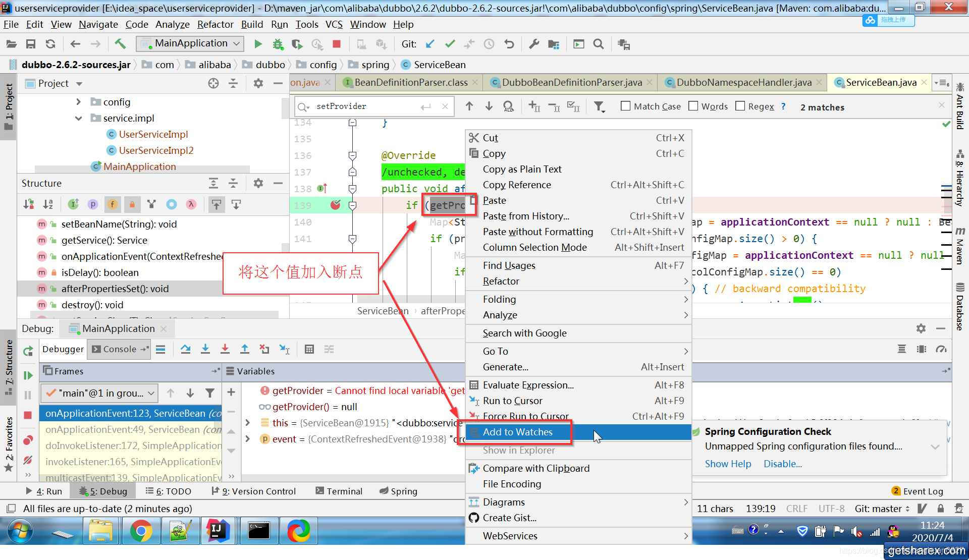This screenshot has height=560, width=969.
Task: Click Add new watch plus icon
Action: point(231,392)
